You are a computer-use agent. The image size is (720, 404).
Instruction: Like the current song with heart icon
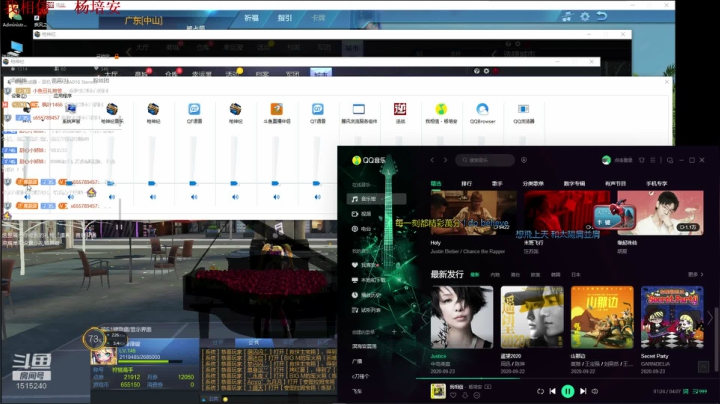pyautogui.click(x=453, y=395)
